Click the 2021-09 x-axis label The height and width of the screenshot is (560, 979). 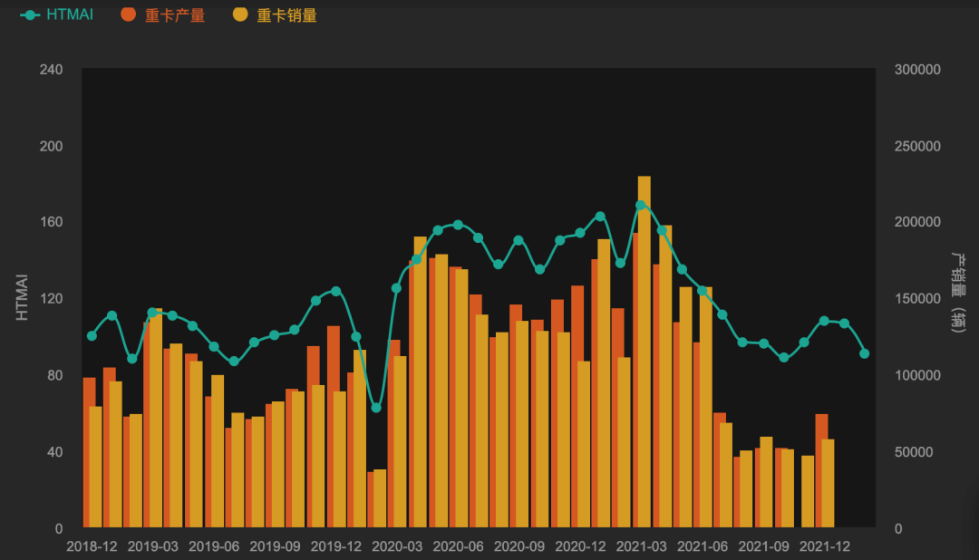coord(763,546)
